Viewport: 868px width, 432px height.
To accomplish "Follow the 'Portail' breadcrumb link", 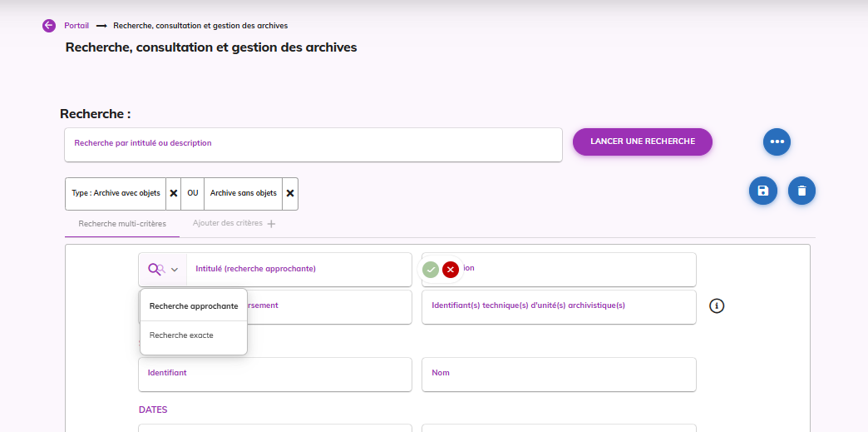I will 76,26.
